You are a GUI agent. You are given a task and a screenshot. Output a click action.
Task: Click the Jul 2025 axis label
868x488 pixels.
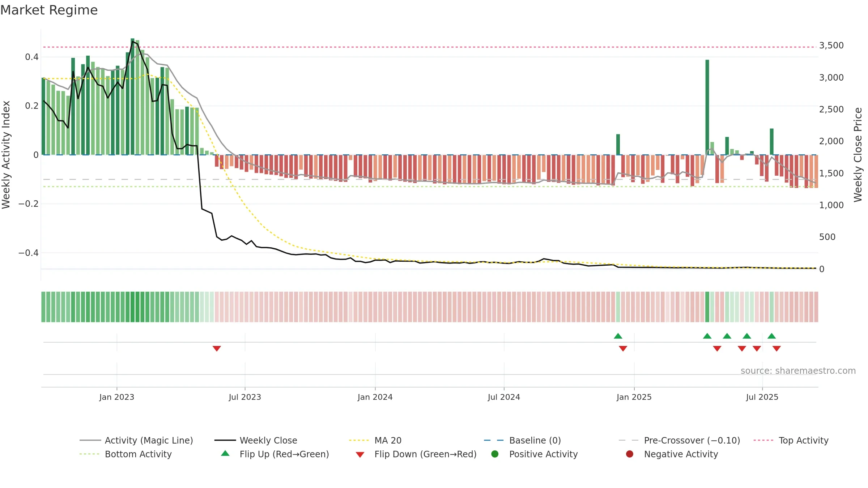762,397
